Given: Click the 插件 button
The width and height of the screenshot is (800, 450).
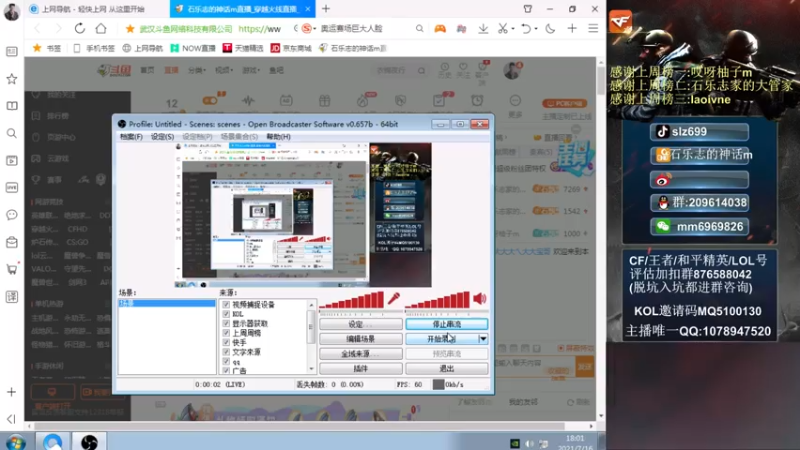Looking at the screenshot, I should (x=361, y=368).
